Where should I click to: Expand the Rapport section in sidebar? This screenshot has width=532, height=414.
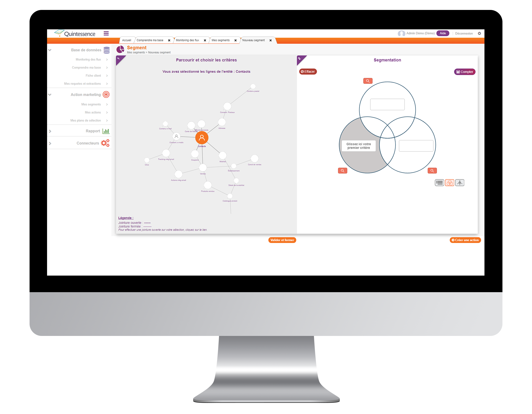[x=51, y=131]
